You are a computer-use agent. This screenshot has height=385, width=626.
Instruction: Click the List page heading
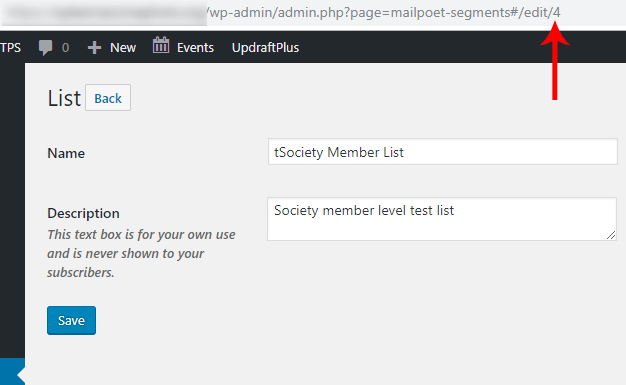pos(64,98)
